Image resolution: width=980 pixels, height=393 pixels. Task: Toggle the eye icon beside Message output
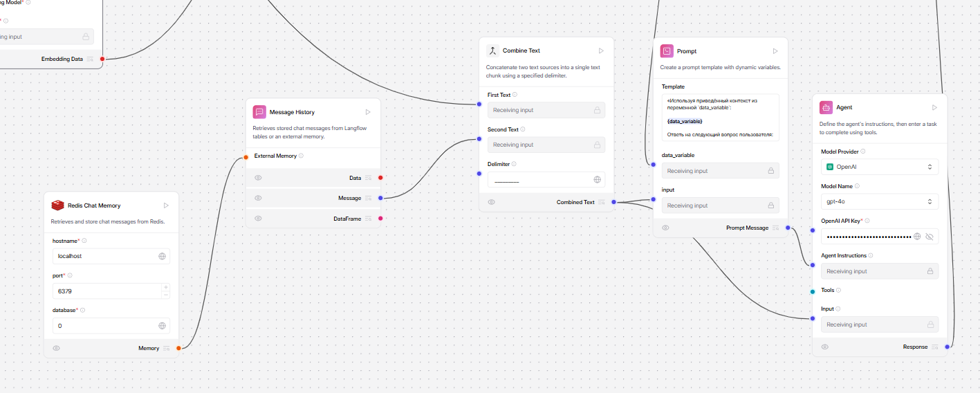(258, 199)
